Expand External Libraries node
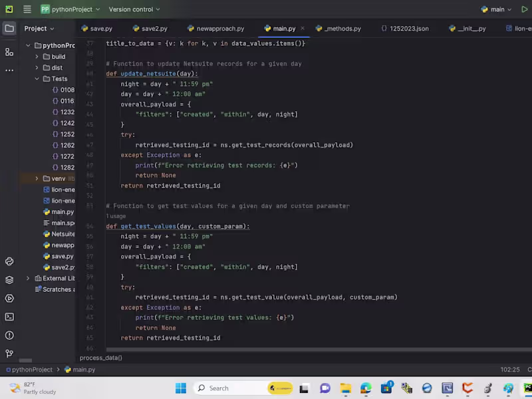 pos(28,278)
